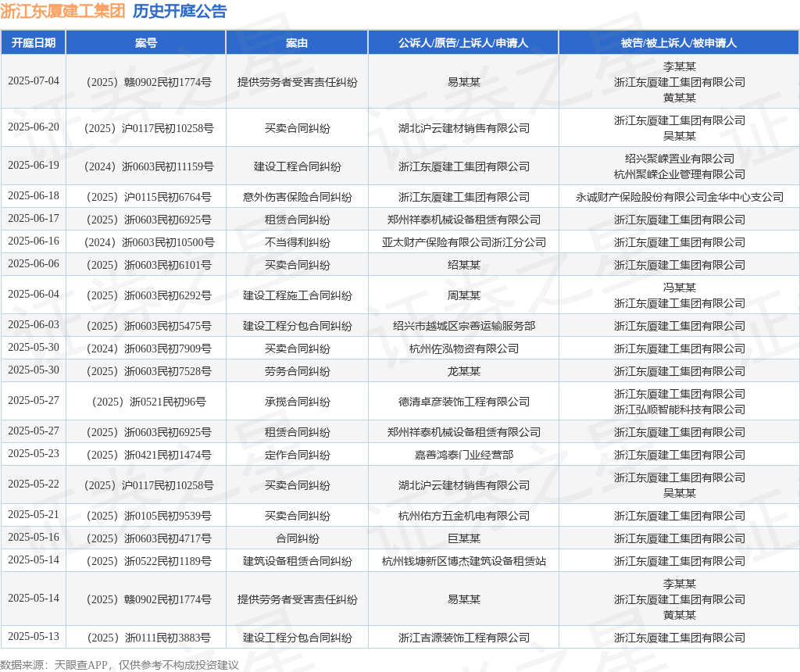Click cause 合同纠纷 in 2025-05-16 row
The width and height of the screenshot is (800, 672).
(297, 538)
